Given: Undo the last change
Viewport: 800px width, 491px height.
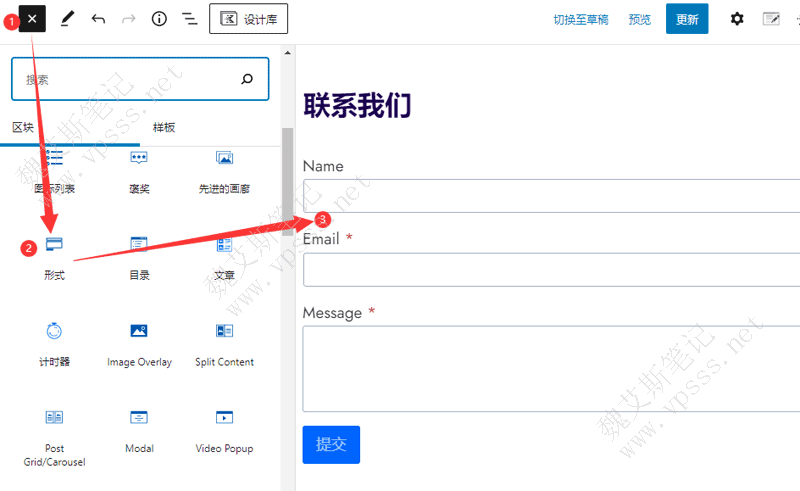Looking at the screenshot, I should (x=98, y=19).
